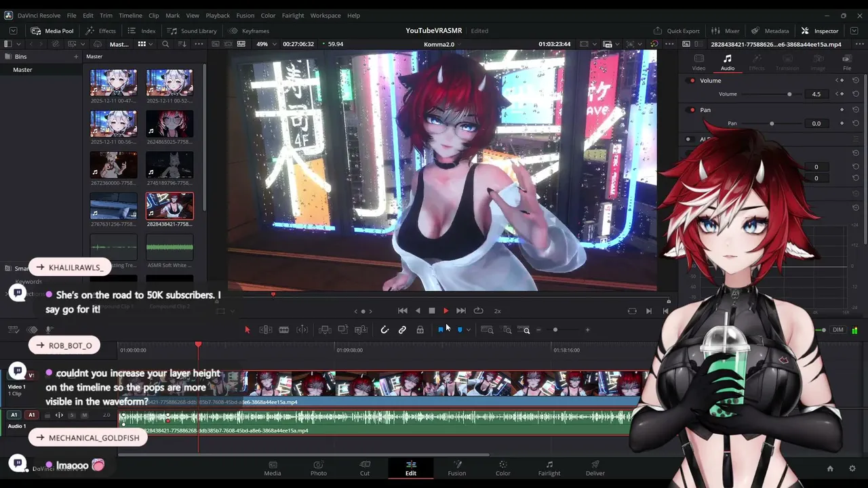Image resolution: width=868 pixels, height=488 pixels.
Task: Open the marker color dropdown arrow
Action: [x=468, y=330]
